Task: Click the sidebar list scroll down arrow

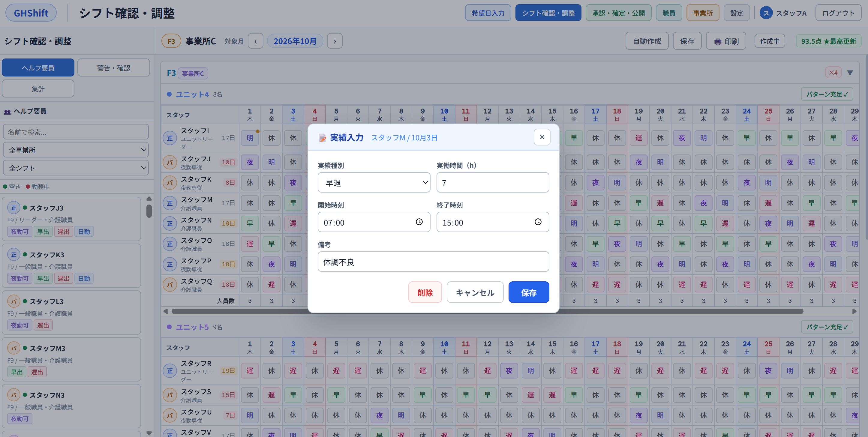Action: point(149,433)
